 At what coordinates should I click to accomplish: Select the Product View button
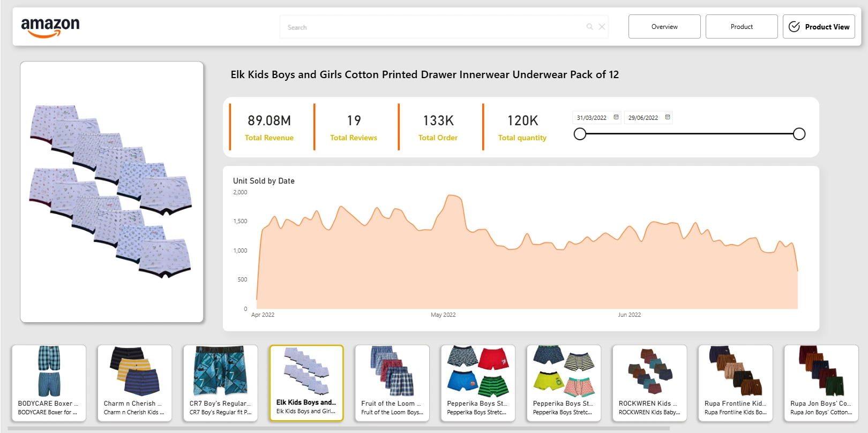click(x=819, y=27)
